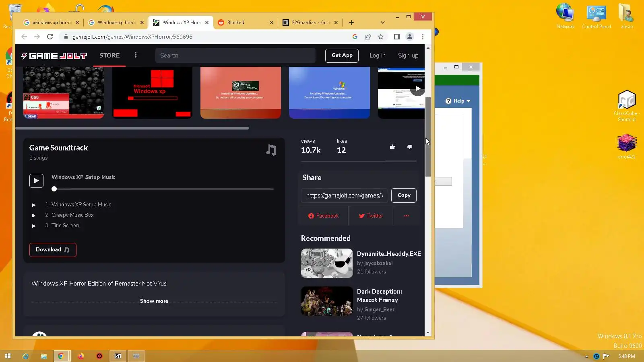Click the horizontal screenshots scrollbar
Image resolution: width=644 pixels, height=362 pixels.
tap(132, 128)
